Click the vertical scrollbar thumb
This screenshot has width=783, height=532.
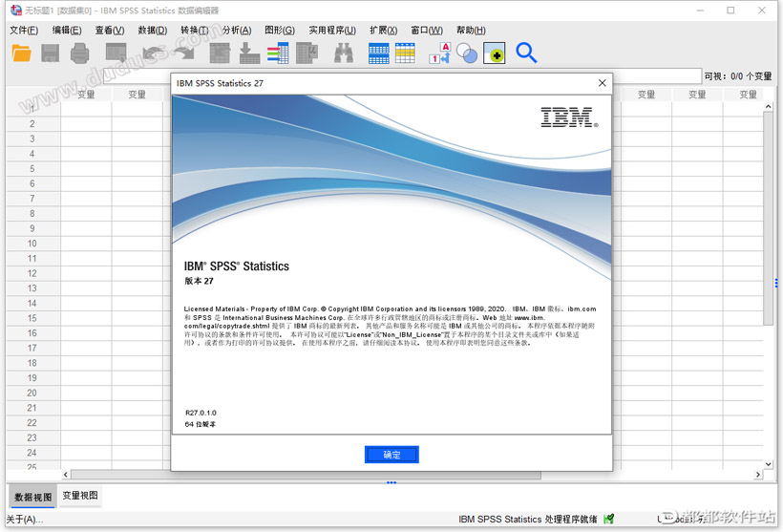[768, 219]
